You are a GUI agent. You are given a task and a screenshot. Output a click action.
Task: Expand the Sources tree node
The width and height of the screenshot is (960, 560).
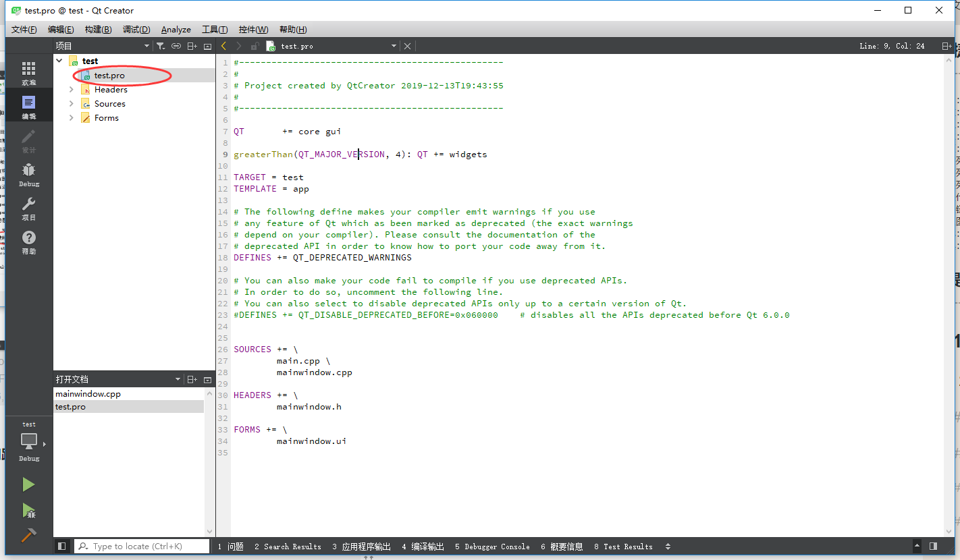pyautogui.click(x=71, y=103)
